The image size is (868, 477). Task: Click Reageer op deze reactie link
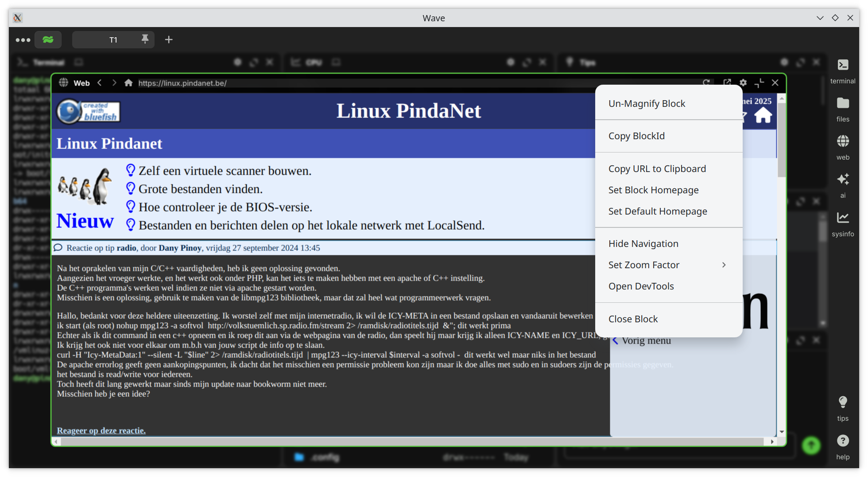pyautogui.click(x=101, y=430)
